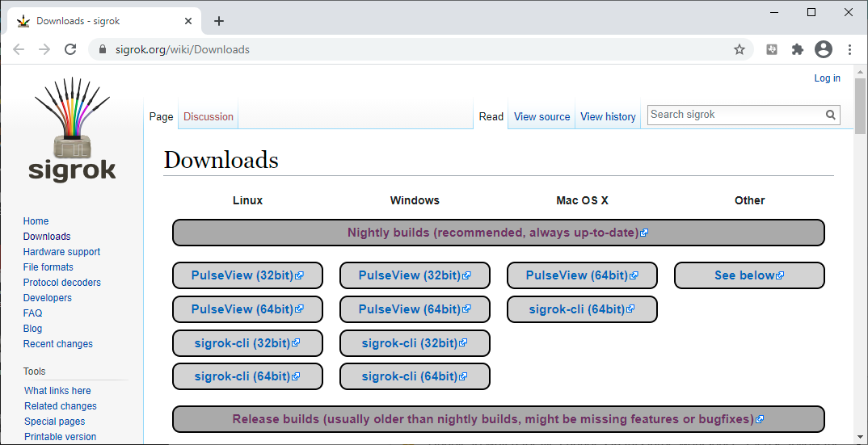Click the Downloads - sigrok browser tab

pyautogui.click(x=103, y=21)
